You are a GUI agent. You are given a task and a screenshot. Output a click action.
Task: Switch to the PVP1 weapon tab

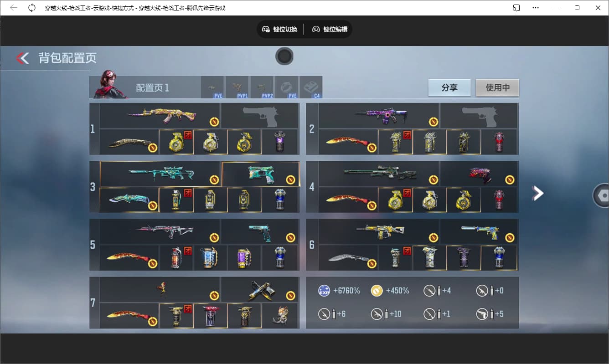coord(237,87)
